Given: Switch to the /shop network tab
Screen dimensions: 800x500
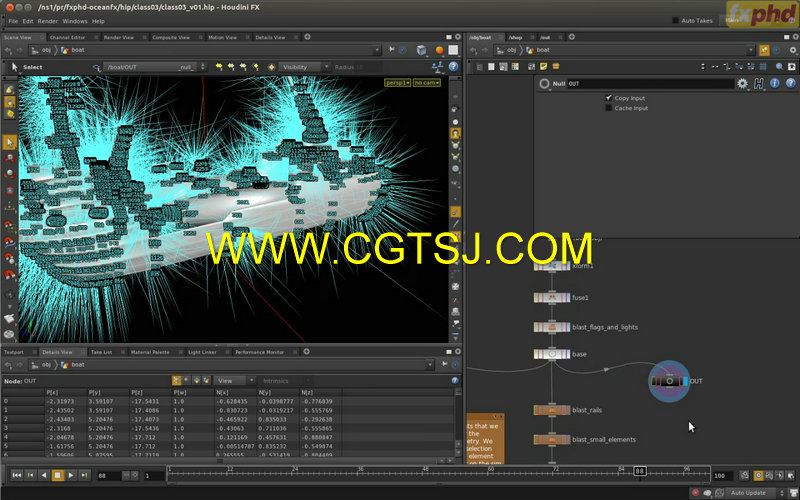Looking at the screenshot, I should coord(515,37).
